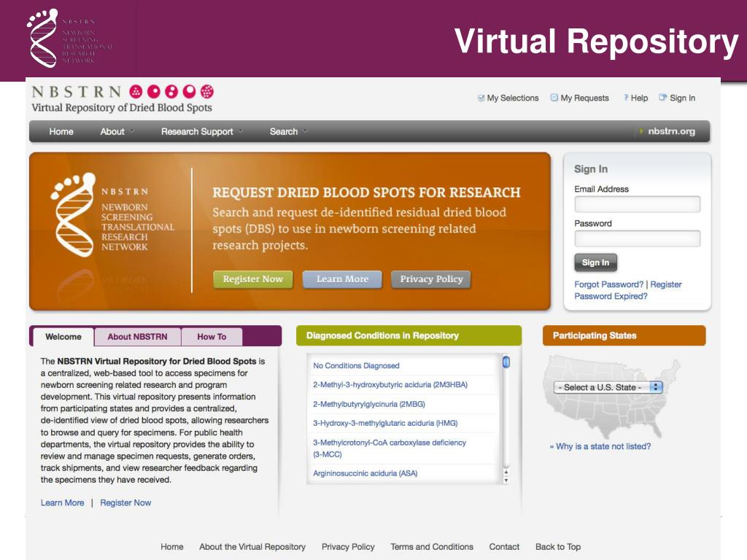This screenshot has width=747, height=560.
Task: Expand the Search menu dropdown
Action: 289,131
